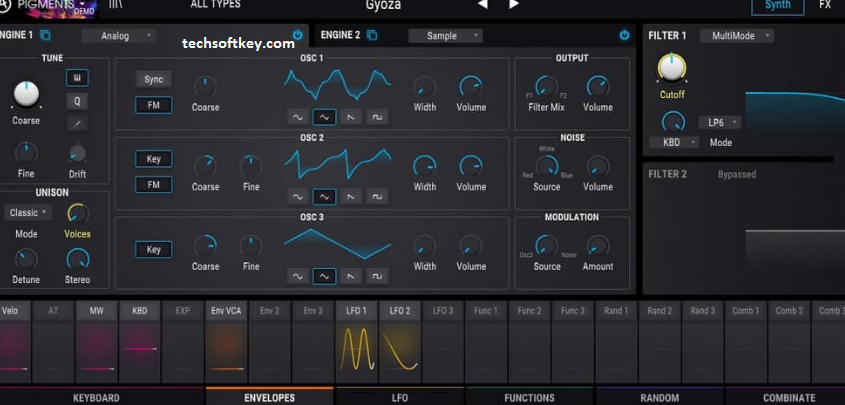Click the Unison Voices knob
The width and height of the screenshot is (845, 405).
pos(78,214)
